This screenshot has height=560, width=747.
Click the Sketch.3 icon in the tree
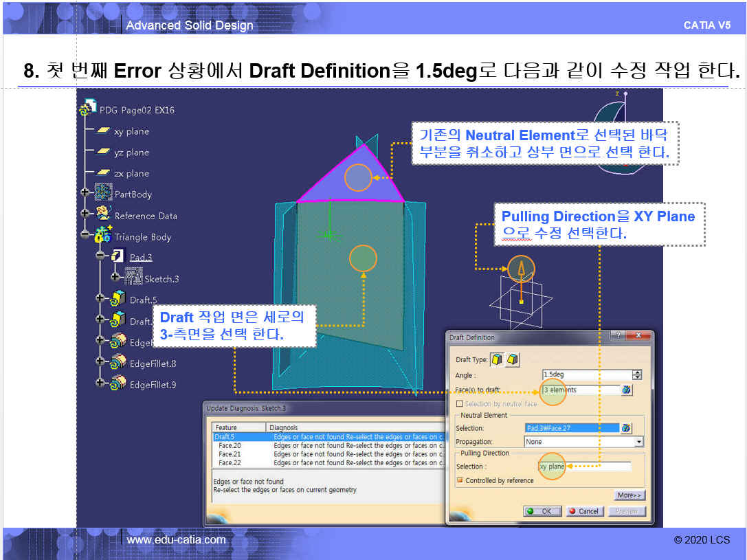coord(134,278)
